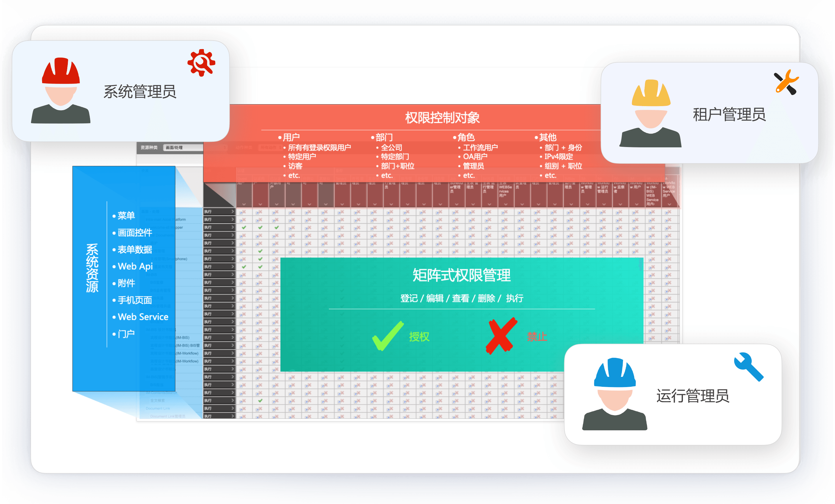Expand the 执行 arrow in the (IM-BIS) BIS管 row
Image resolution: width=835 pixels, height=504 pixels.
pyautogui.click(x=233, y=345)
